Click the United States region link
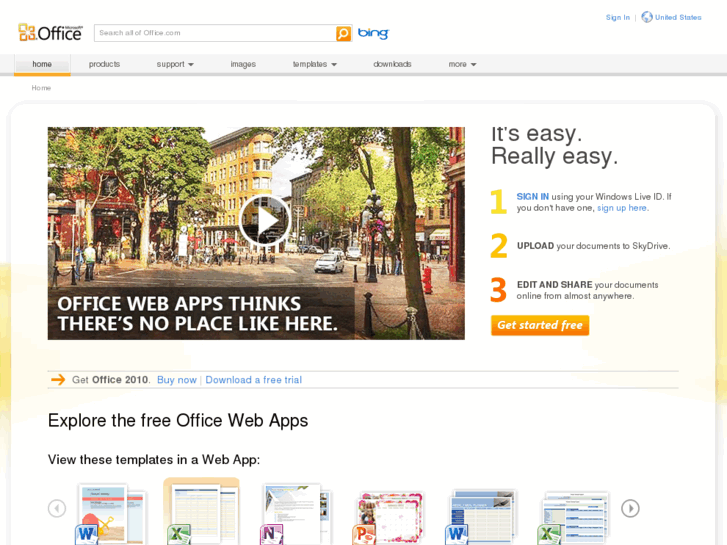Viewport: 727px width, 545px height. [678, 17]
